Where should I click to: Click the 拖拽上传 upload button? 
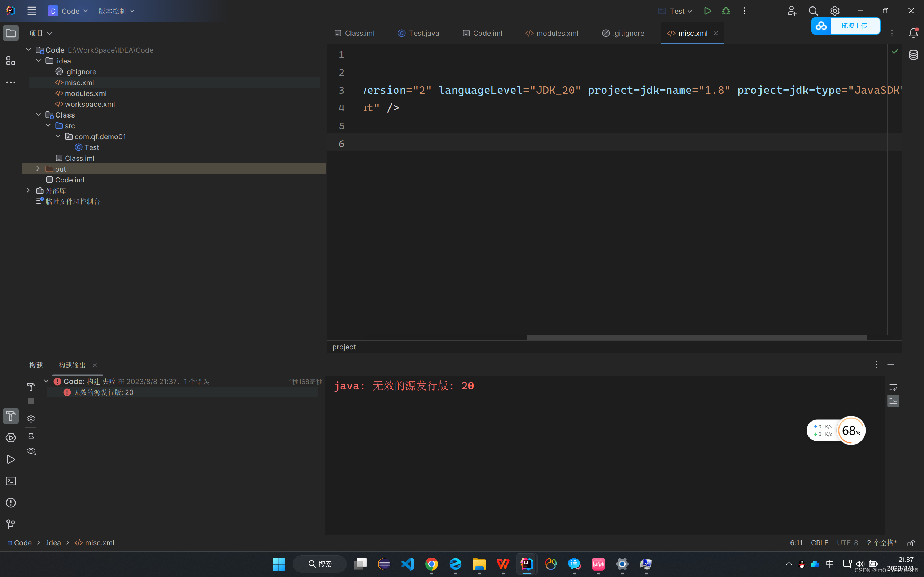pyautogui.click(x=854, y=26)
